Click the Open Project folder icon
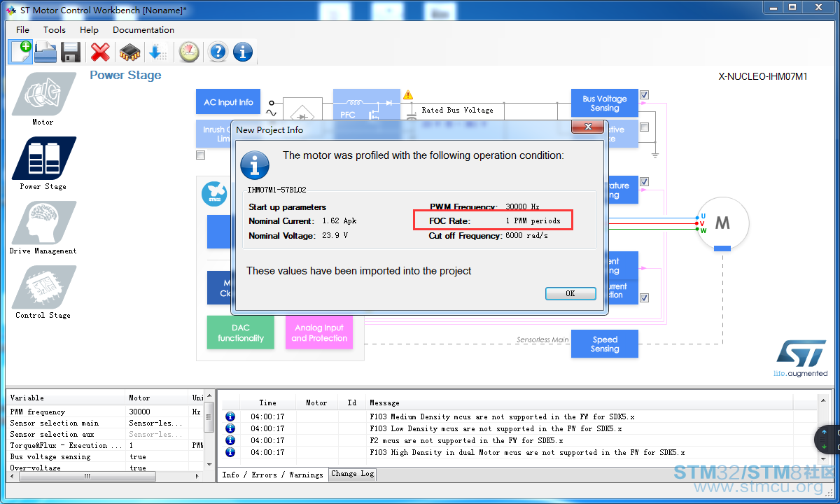This screenshot has width=840, height=504. 45,52
